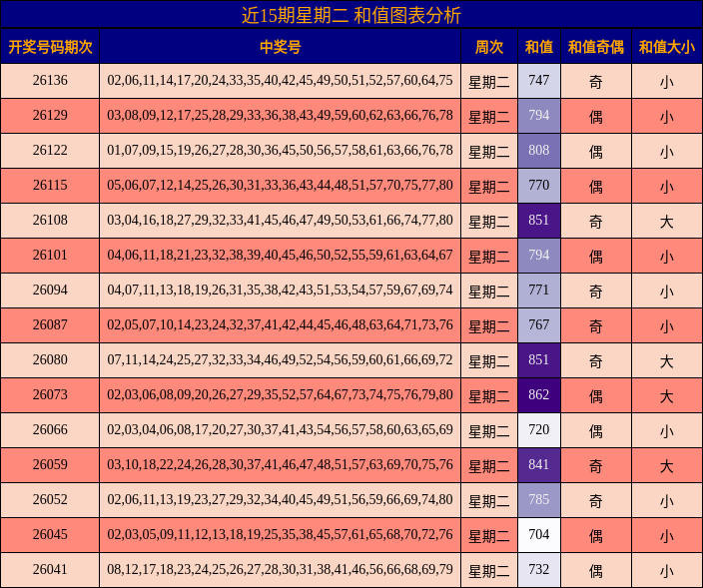Click the sum value 767
Screen dimensions: 703x588
tap(539, 324)
